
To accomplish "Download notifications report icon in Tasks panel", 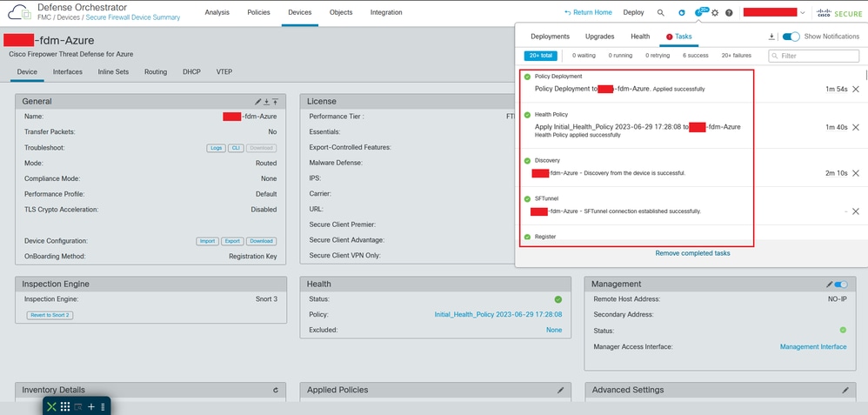I will 771,37.
